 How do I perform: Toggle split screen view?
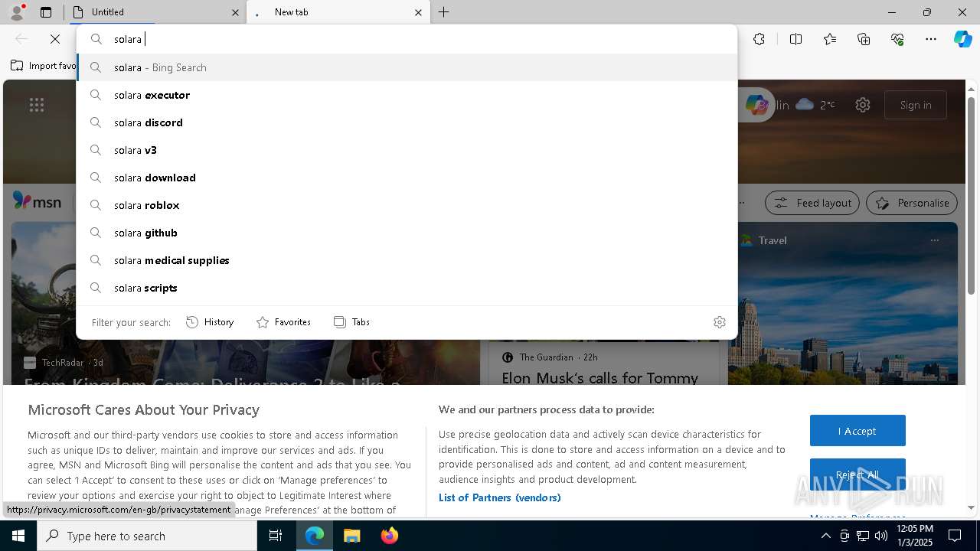coord(795,39)
